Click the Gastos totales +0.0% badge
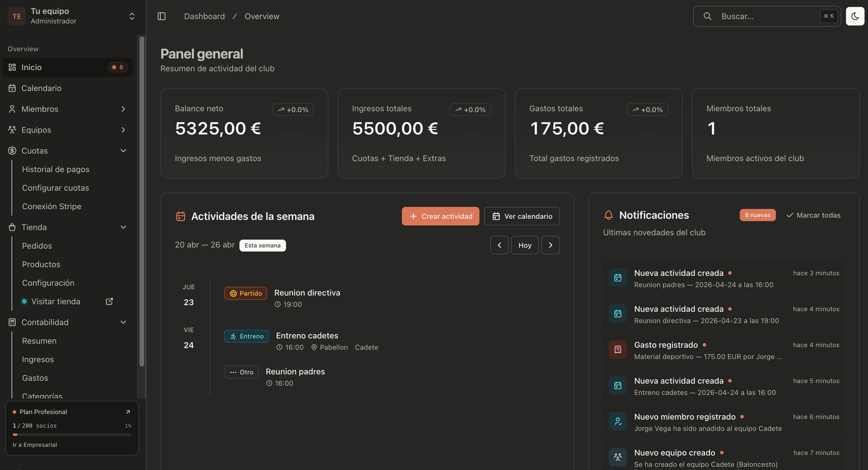868x470 pixels. (x=647, y=110)
